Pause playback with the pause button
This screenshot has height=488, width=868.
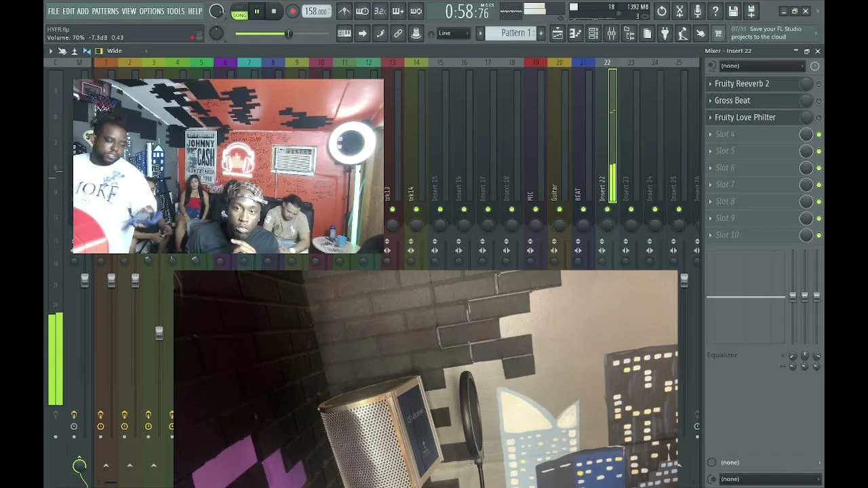click(257, 11)
